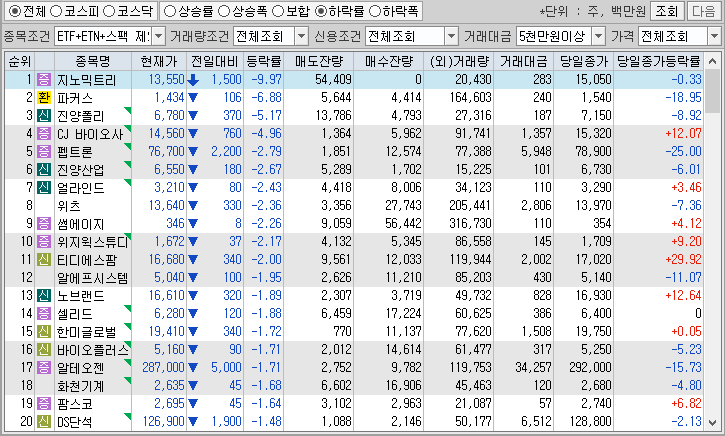Sort by the 현재가 column header

(159, 61)
